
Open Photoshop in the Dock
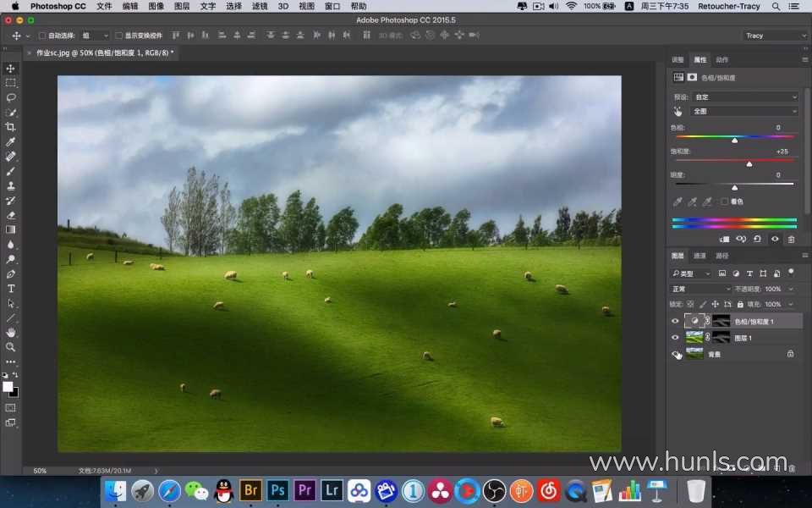pos(277,490)
